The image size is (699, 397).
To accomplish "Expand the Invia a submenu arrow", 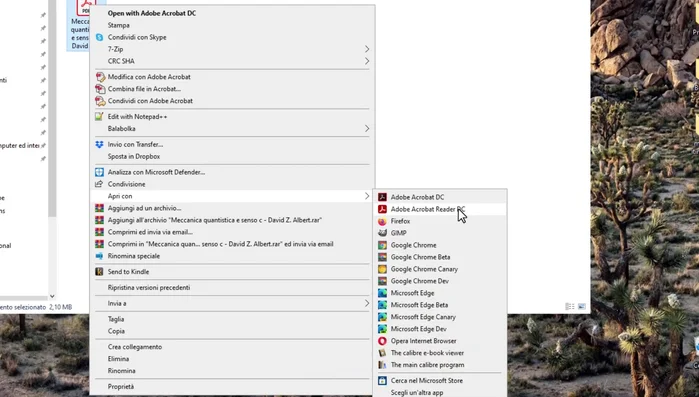I will pos(367,303).
